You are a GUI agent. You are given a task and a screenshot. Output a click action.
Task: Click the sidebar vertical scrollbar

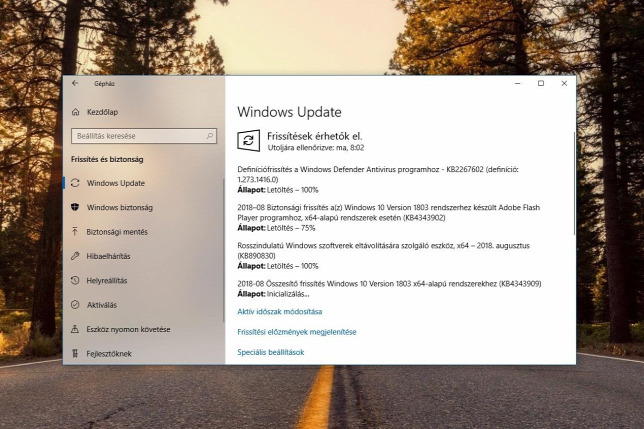click(223, 250)
